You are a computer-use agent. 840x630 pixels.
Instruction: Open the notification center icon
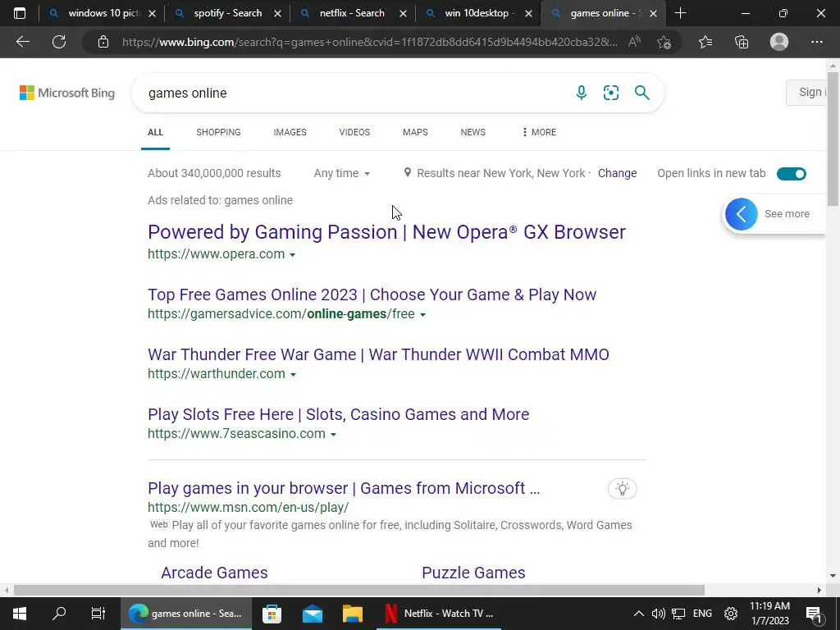[x=815, y=614]
